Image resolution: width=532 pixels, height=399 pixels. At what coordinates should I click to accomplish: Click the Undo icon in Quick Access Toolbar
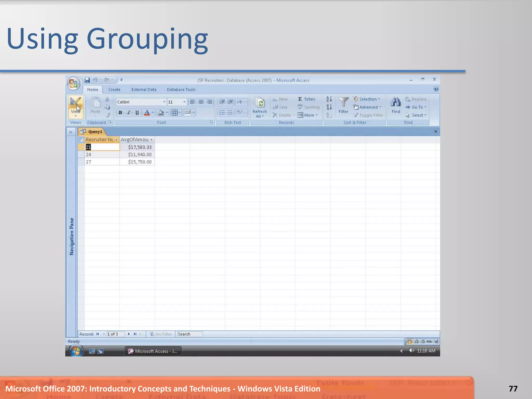95,80
